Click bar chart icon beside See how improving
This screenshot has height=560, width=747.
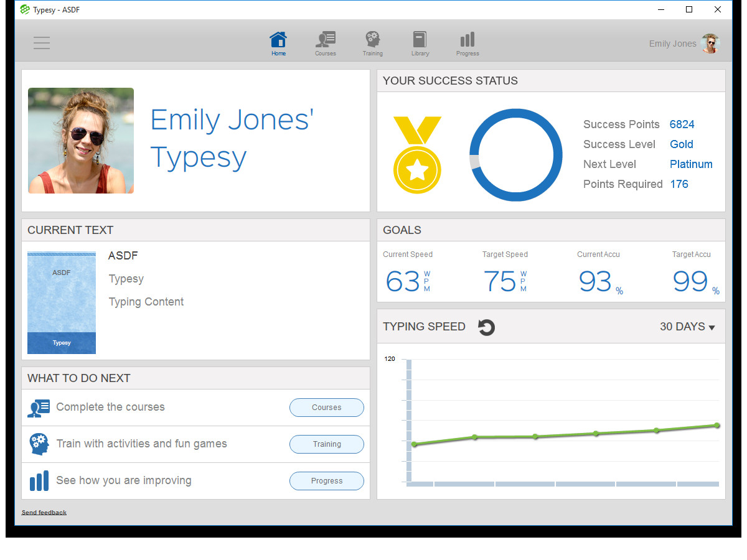pos(39,481)
